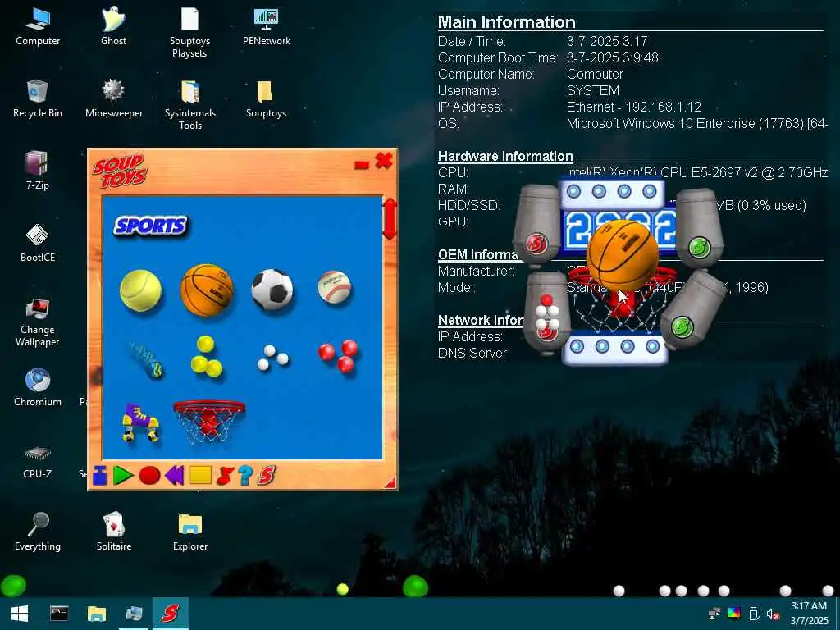
Task: Click the red S logo in Souptoys toolbar
Action: click(267, 475)
